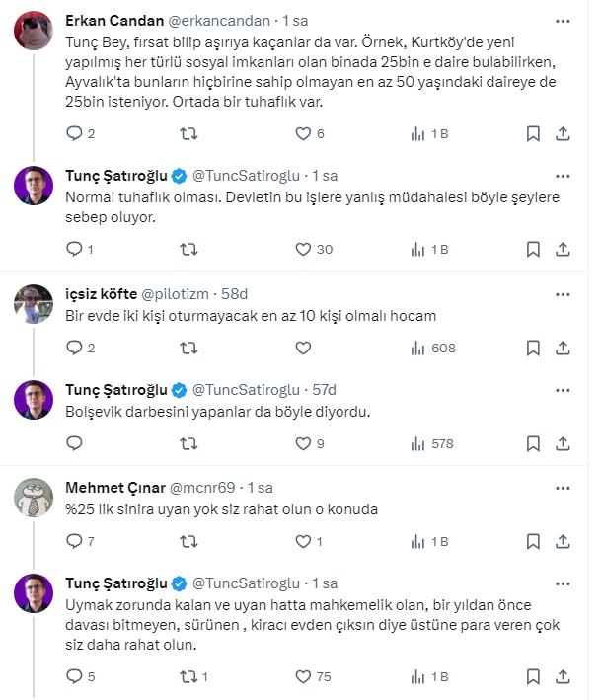Reply to Erkan Candan's tweet
Viewport: 602px width, 700px height.
[x=74, y=134]
